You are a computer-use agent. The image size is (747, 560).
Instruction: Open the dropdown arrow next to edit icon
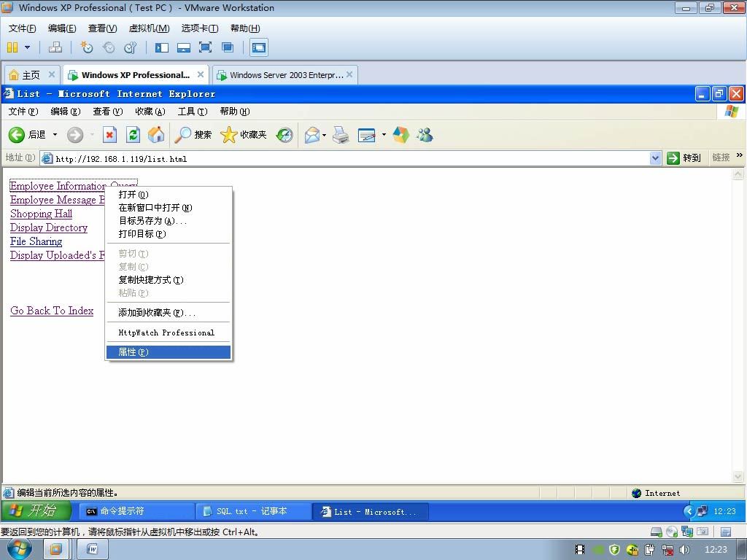[x=384, y=135]
